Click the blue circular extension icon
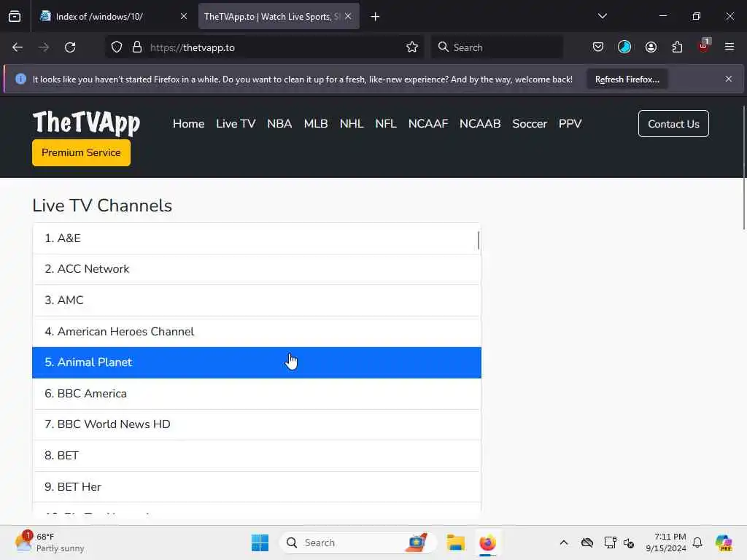Image resolution: width=747 pixels, height=560 pixels. coord(624,47)
